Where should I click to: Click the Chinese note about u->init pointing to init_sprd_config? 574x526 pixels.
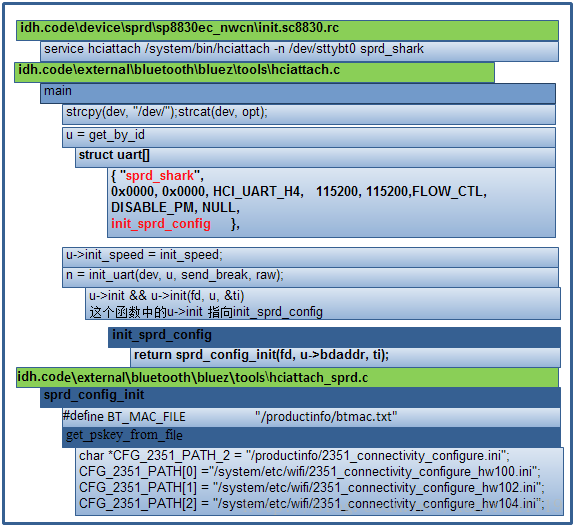coord(206,312)
